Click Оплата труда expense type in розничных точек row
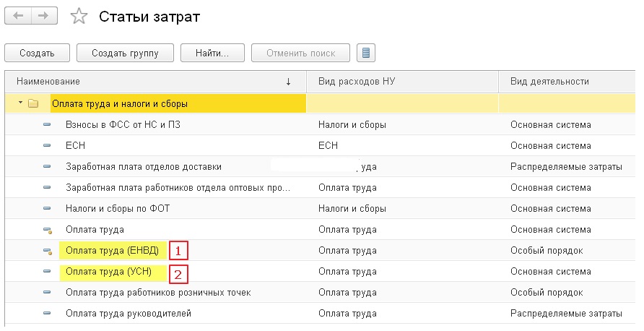This screenshot has height=331, width=644. pos(347,293)
